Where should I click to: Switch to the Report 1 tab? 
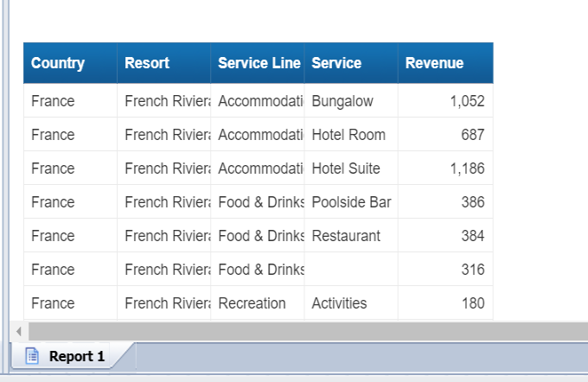[76, 356]
